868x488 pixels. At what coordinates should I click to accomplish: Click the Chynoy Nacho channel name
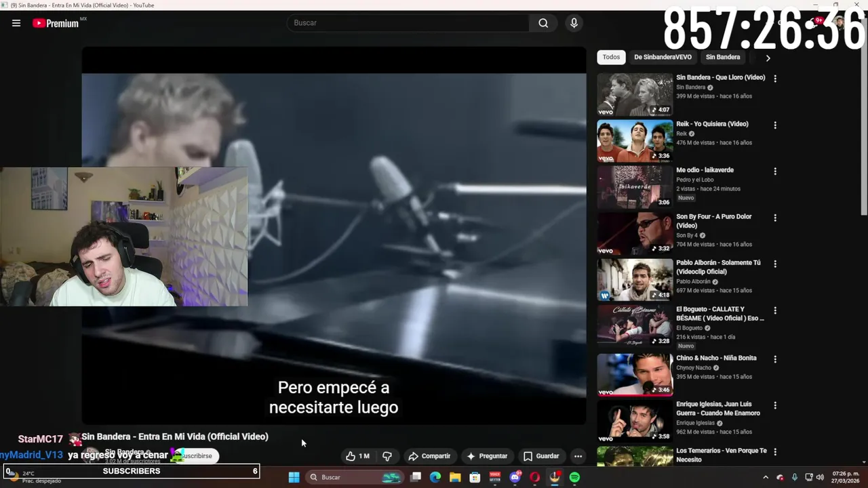pos(694,368)
